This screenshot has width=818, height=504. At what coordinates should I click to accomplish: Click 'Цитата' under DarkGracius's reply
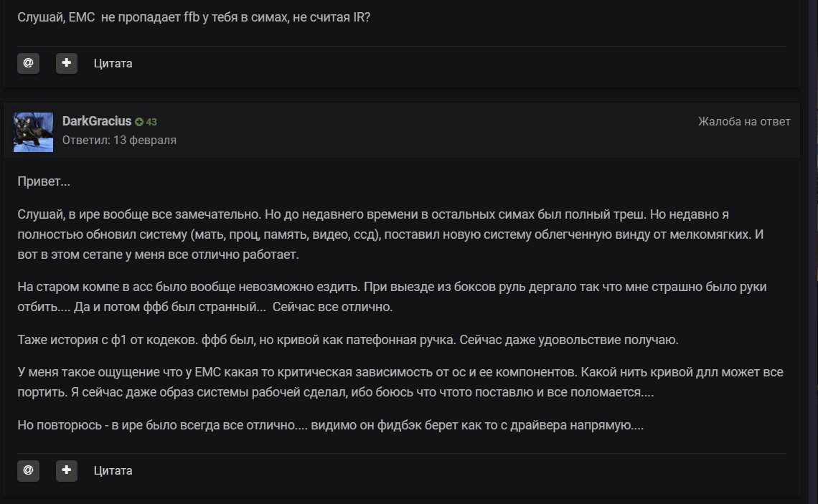pyautogui.click(x=113, y=470)
